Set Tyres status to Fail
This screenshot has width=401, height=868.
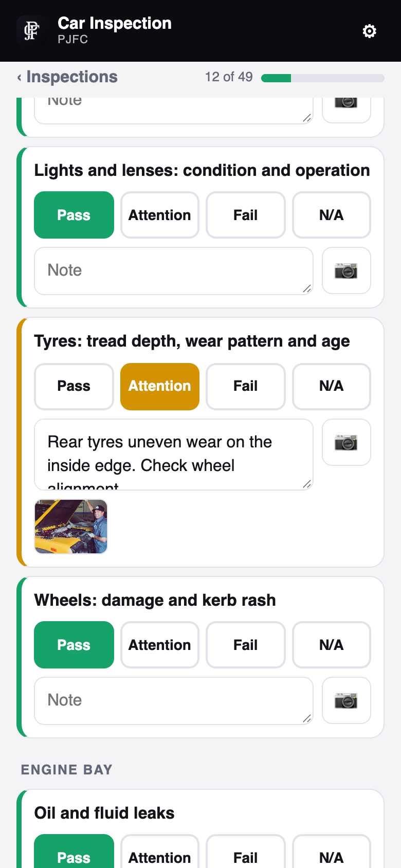(246, 387)
